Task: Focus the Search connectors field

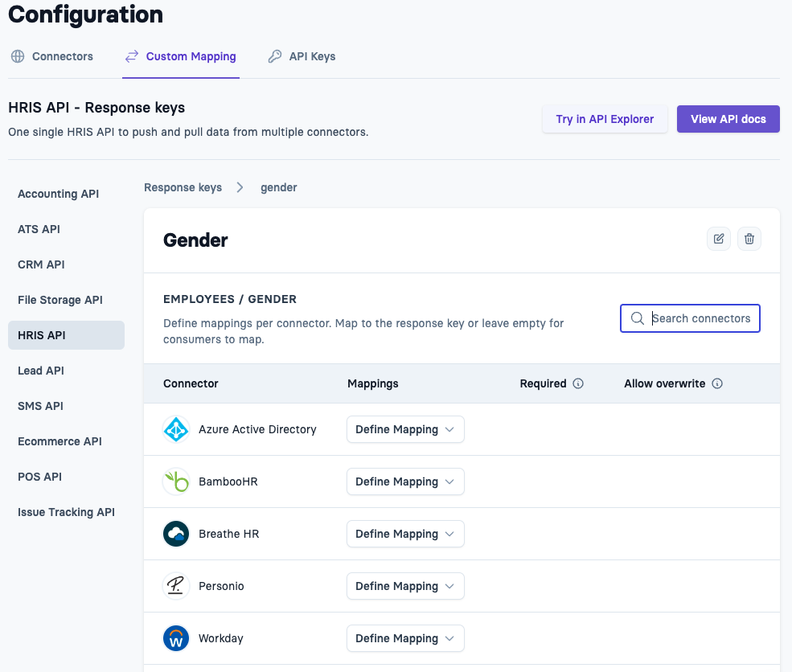Action: [x=690, y=318]
